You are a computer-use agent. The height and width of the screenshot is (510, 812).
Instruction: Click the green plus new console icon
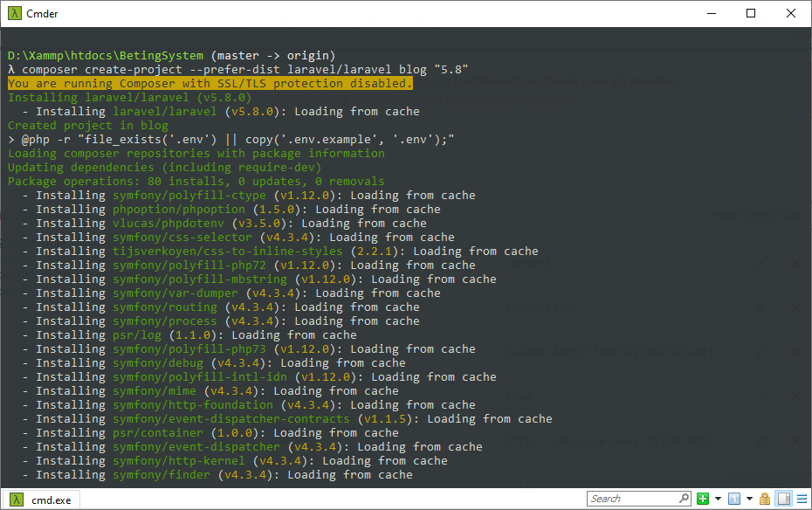[x=703, y=499]
